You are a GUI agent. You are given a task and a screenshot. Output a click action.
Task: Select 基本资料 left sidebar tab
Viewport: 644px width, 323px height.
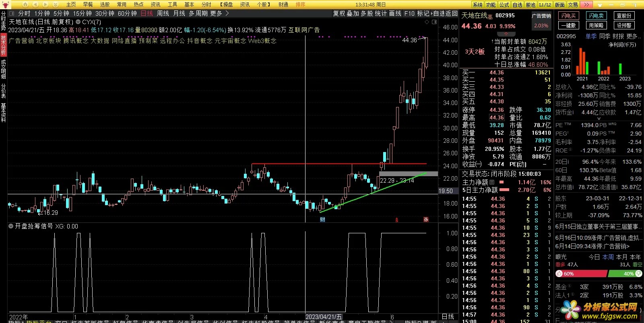click(x=3, y=113)
